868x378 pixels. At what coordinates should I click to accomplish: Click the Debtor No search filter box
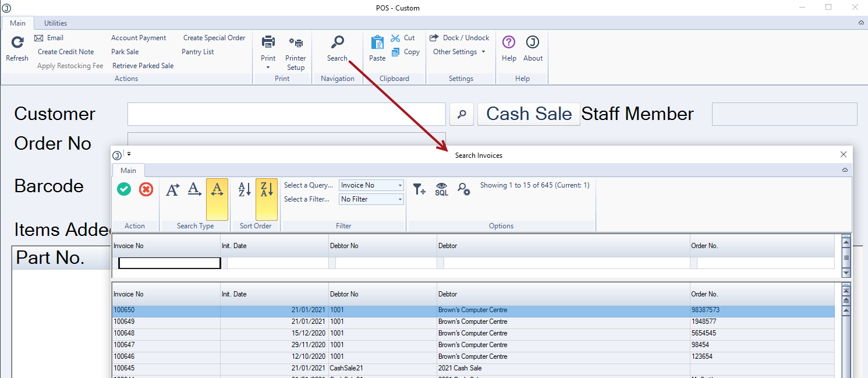click(x=386, y=263)
